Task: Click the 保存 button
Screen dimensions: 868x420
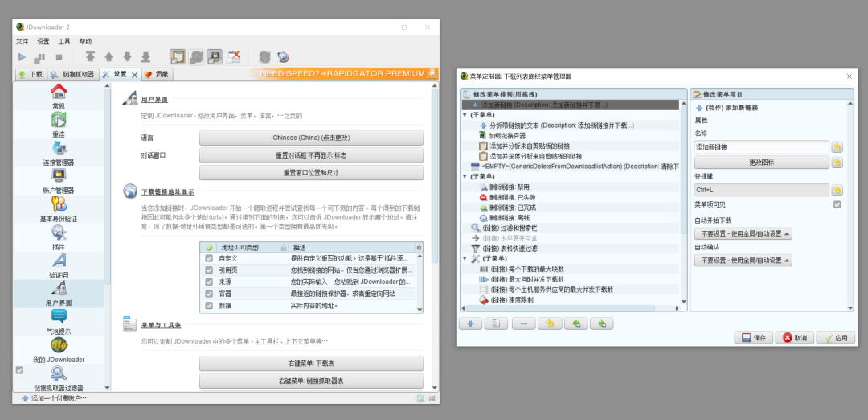Action: pyautogui.click(x=753, y=337)
